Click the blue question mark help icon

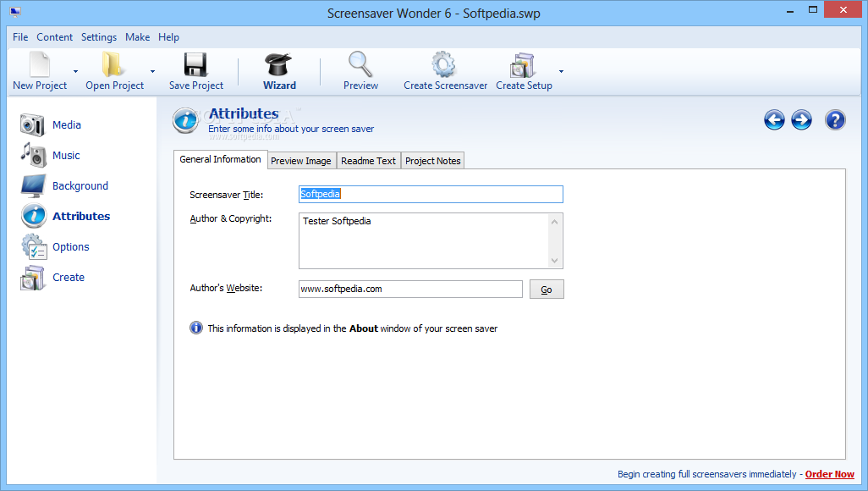835,119
